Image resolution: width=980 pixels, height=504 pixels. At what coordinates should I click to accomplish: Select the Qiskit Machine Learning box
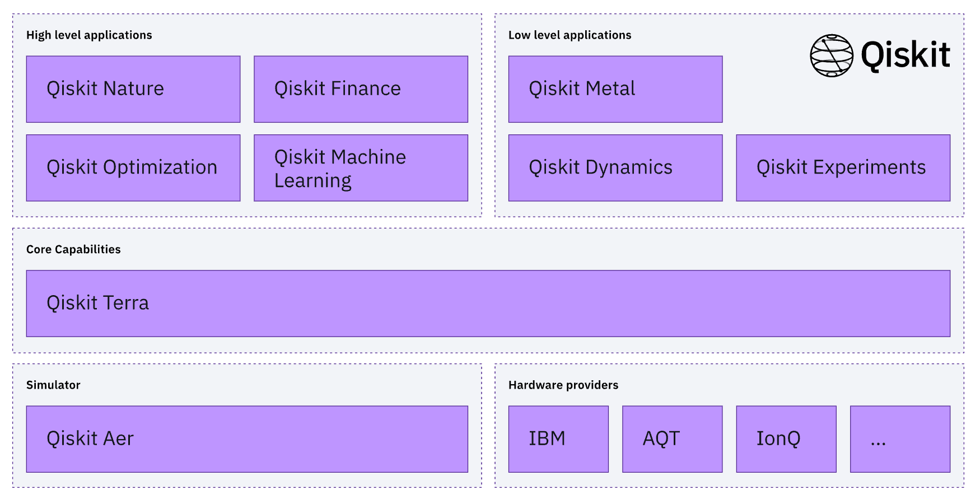[361, 168]
